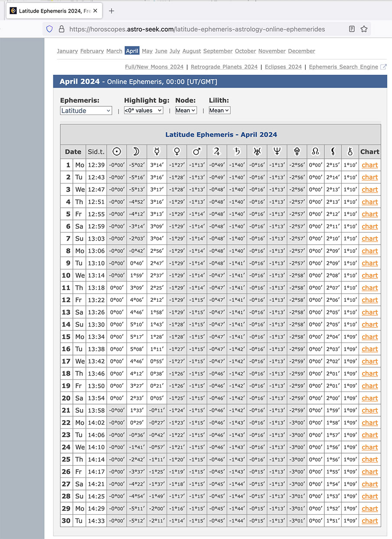Click the Chiron symbol column header
The width and height of the screenshot is (392, 539).
(350, 152)
